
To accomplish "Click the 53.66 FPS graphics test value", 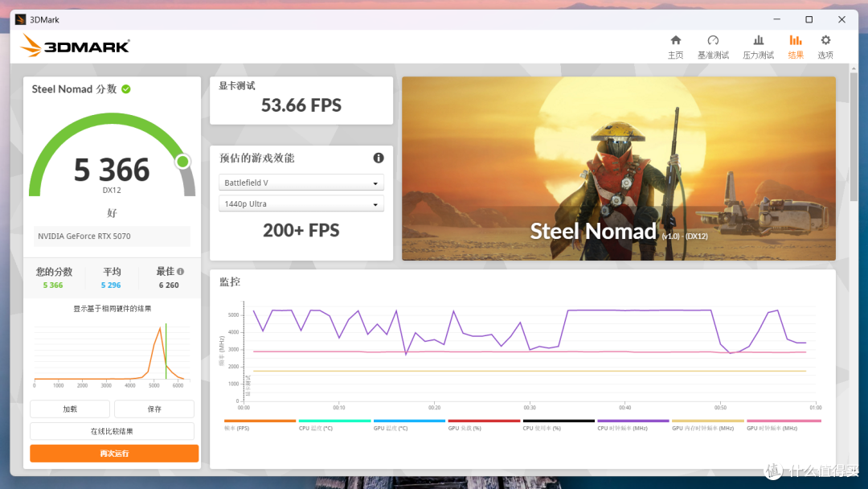I will click(301, 105).
